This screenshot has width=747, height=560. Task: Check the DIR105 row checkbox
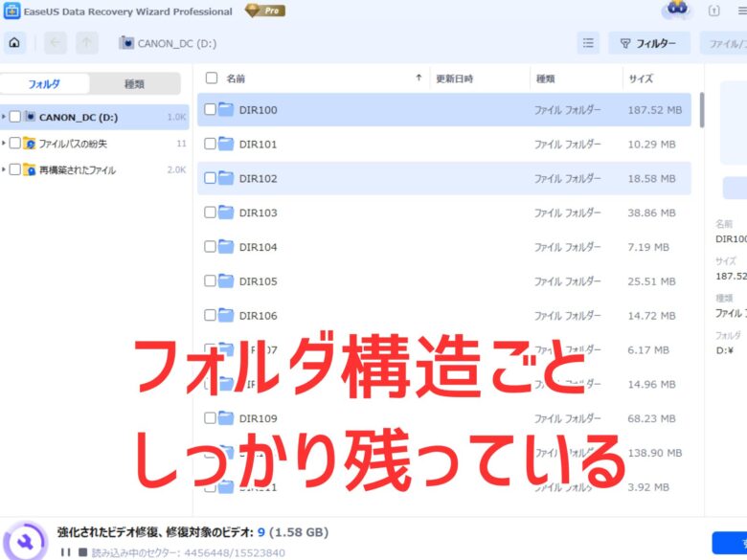(210, 280)
